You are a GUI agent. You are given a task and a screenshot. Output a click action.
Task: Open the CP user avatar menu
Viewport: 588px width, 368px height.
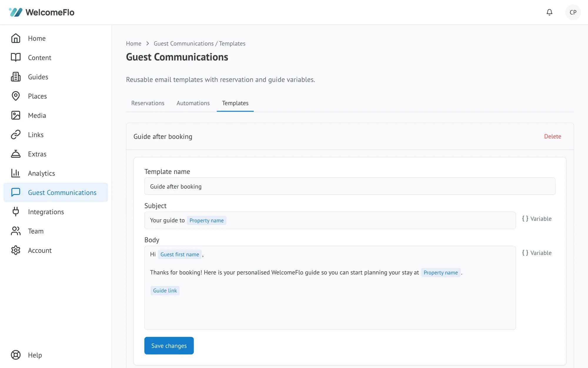click(573, 12)
